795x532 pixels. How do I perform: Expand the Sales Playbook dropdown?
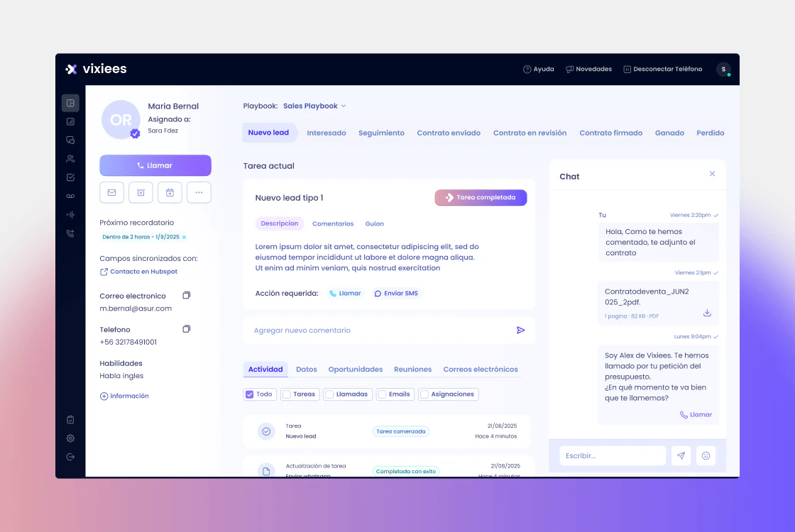point(314,106)
